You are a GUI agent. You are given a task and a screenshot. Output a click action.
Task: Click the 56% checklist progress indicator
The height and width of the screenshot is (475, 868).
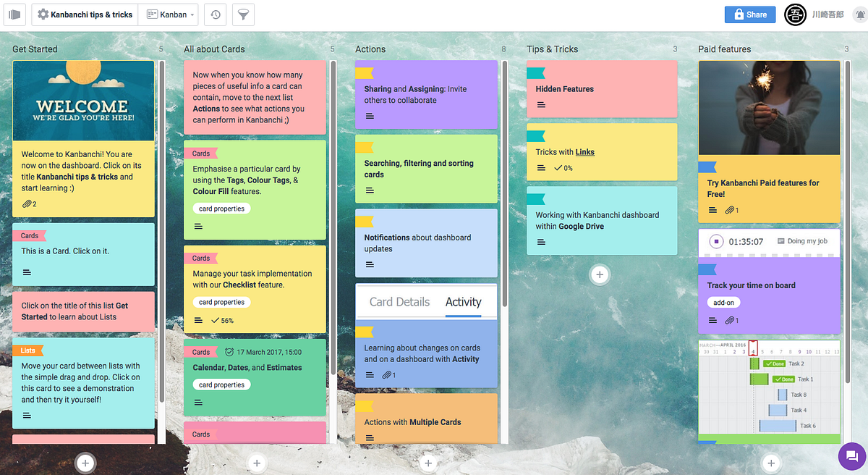tap(221, 320)
